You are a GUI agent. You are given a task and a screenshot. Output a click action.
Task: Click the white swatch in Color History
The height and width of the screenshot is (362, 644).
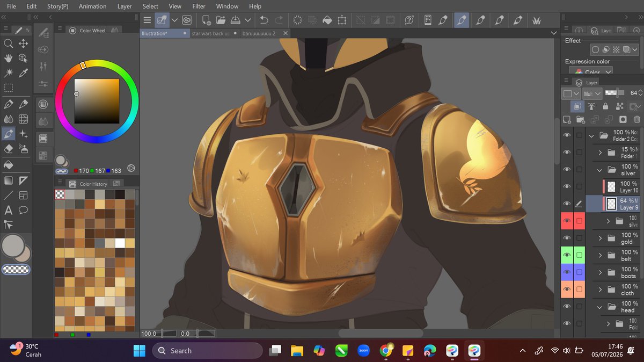pyautogui.click(x=120, y=243)
